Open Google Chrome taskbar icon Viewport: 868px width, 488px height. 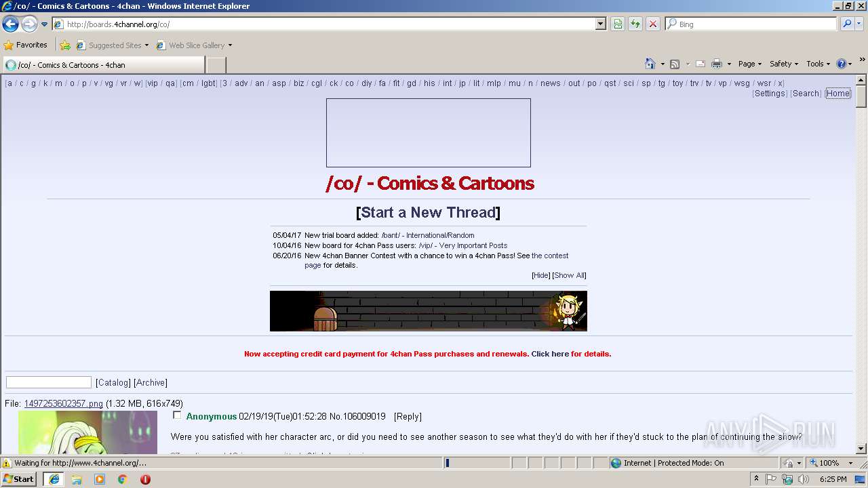[x=122, y=479]
